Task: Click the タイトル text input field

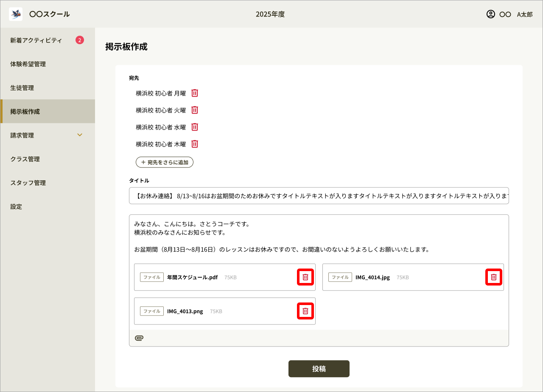Action: (x=319, y=196)
